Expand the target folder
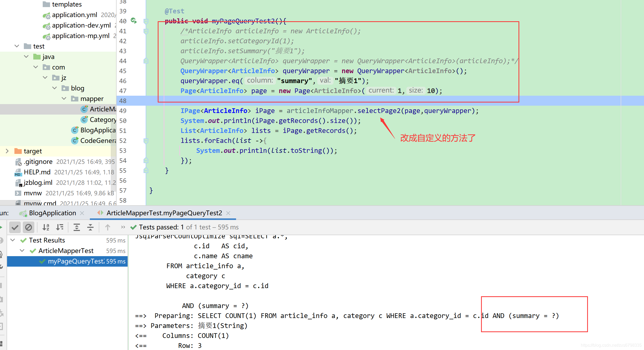644x350 pixels. [x=7, y=151]
